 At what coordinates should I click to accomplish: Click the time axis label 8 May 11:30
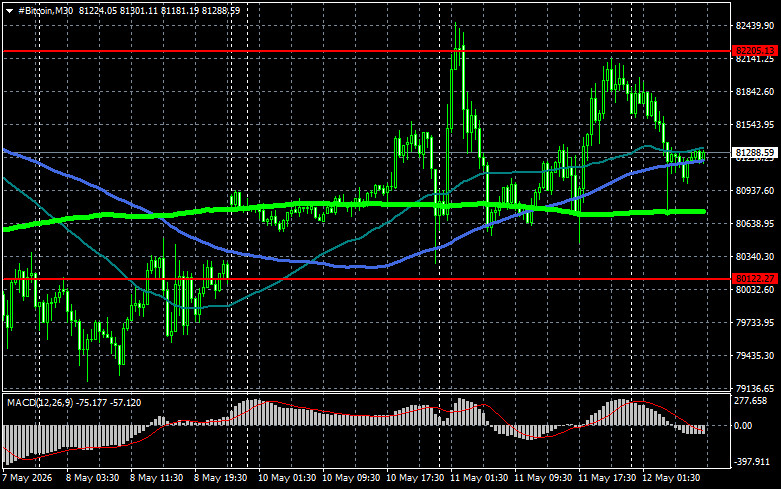point(156,478)
